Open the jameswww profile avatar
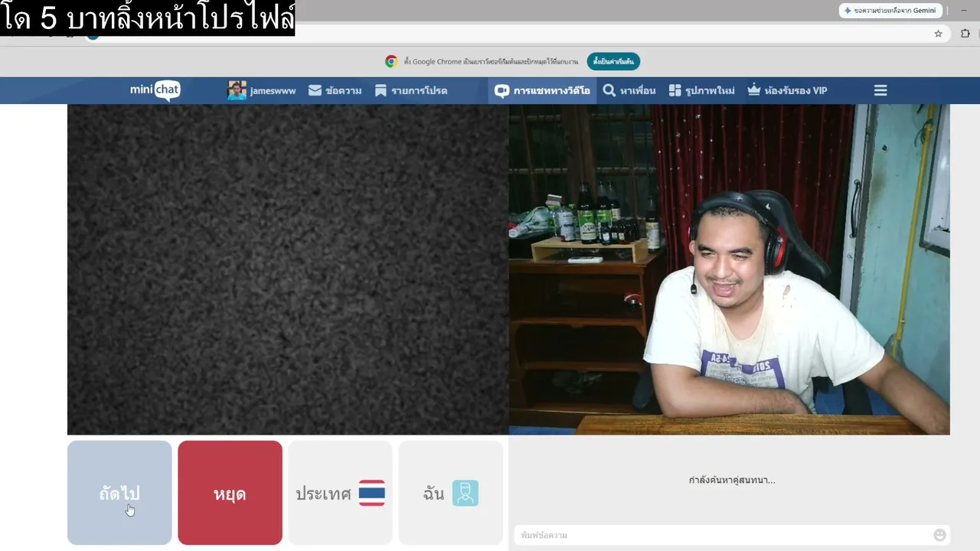 tap(237, 90)
